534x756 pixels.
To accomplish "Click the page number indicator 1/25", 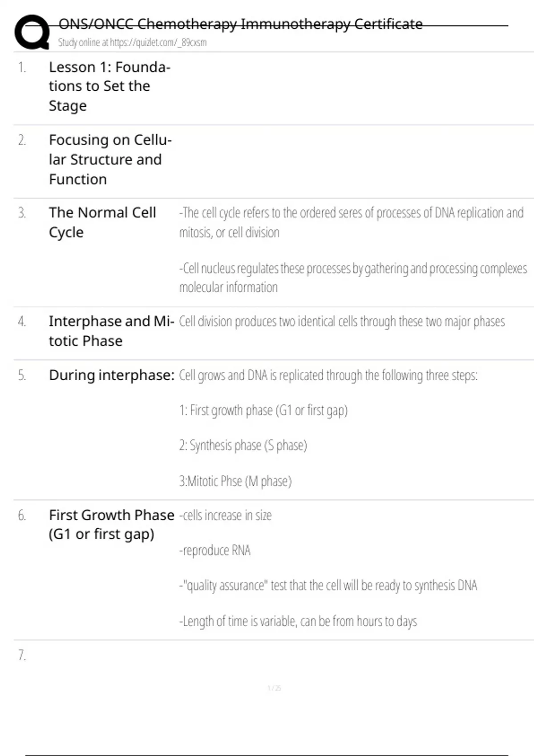I will tap(274, 688).
